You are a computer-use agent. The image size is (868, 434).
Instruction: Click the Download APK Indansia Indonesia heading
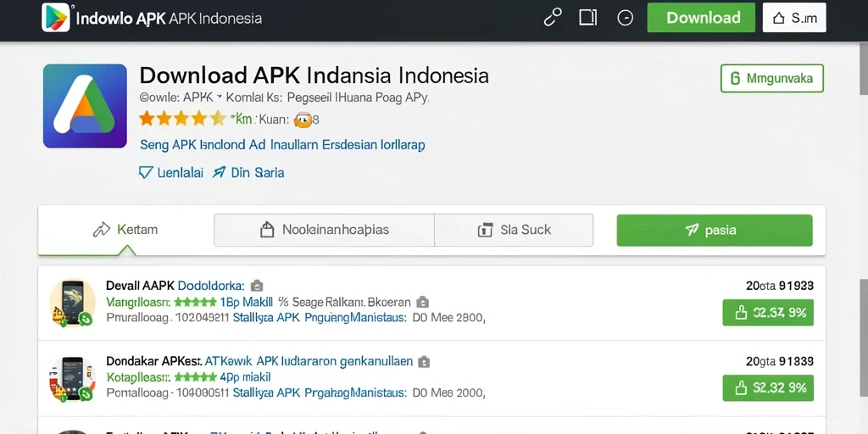314,75
